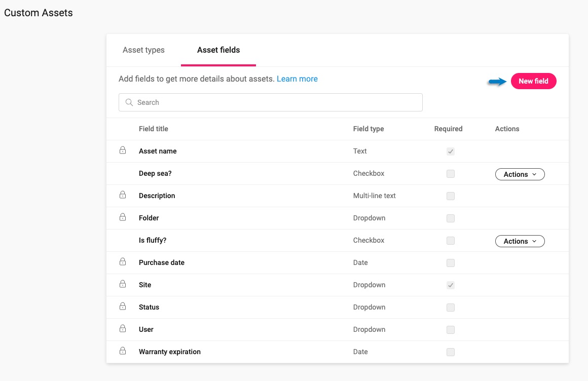
Task: Click the Text type in Asset name row
Action: pos(359,151)
